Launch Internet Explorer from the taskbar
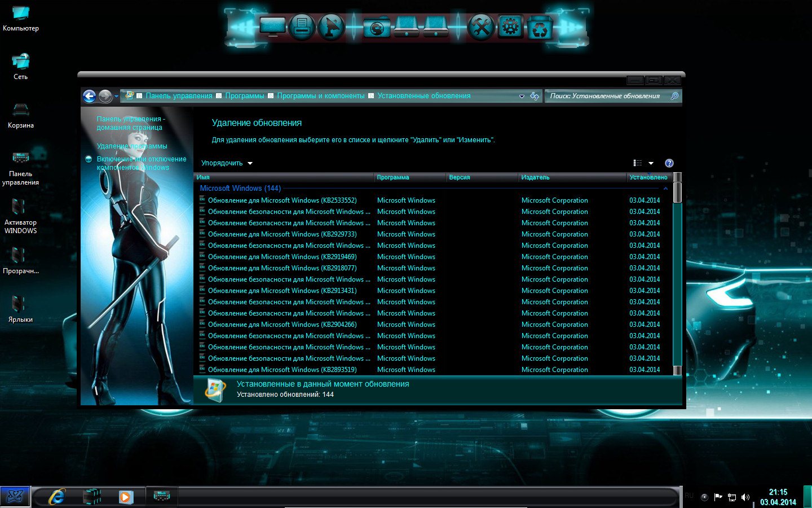The height and width of the screenshot is (508, 812). (x=56, y=497)
